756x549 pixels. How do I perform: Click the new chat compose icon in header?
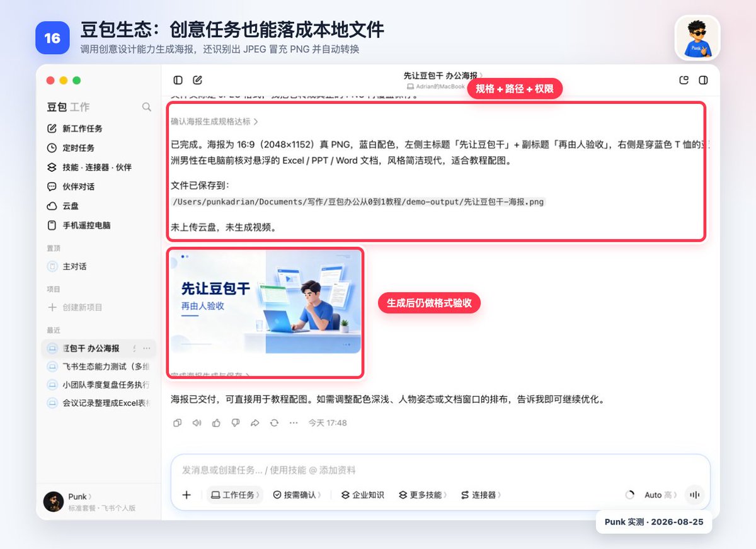pyautogui.click(x=197, y=80)
